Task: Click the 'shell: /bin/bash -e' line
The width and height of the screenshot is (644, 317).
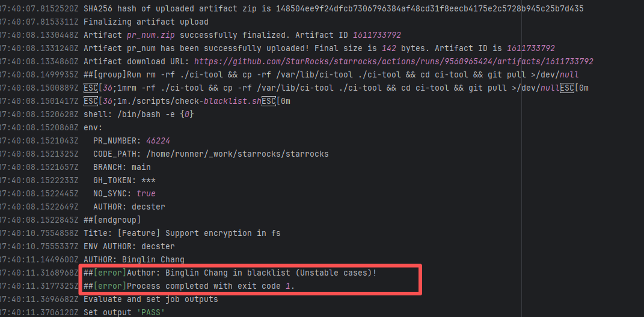Action: tap(138, 114)
